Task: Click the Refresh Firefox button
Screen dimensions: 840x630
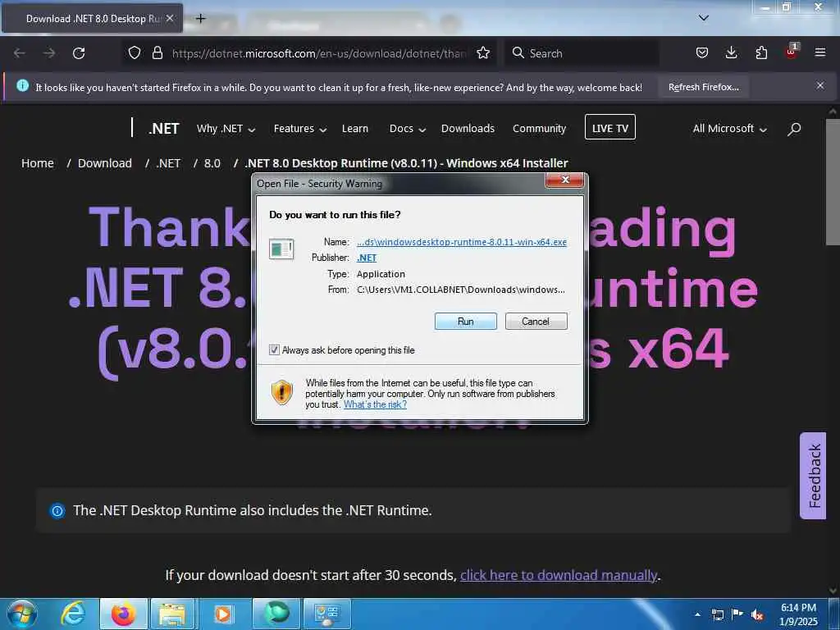Action: click(x=703, y=87)
